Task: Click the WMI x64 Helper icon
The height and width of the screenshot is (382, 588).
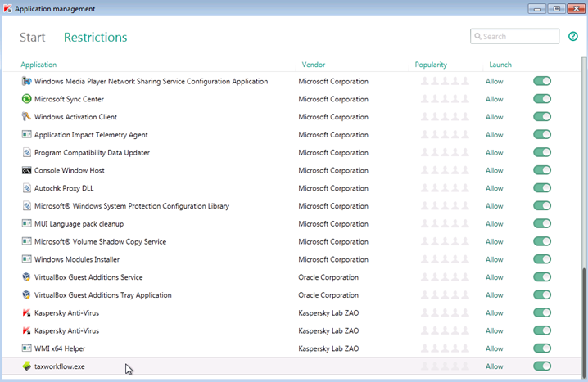Action: [x=26, y=348]
